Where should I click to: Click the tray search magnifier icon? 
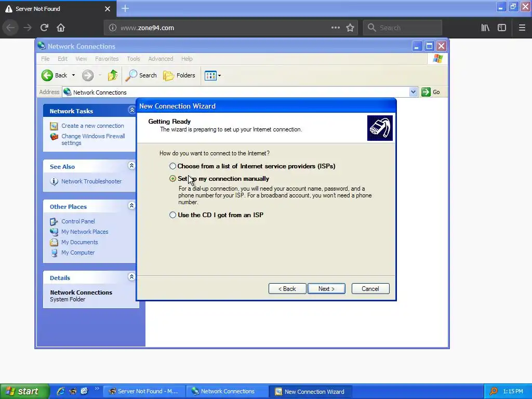pyautogui.click(x=494, y=391)
